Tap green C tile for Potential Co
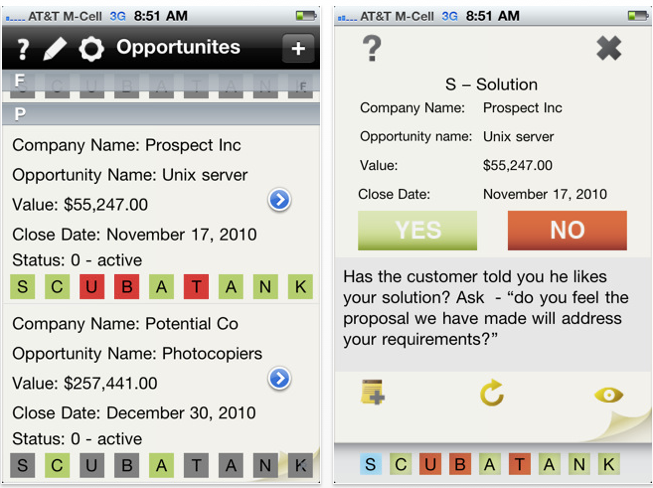653x488 pixels. tap(57, 465)
